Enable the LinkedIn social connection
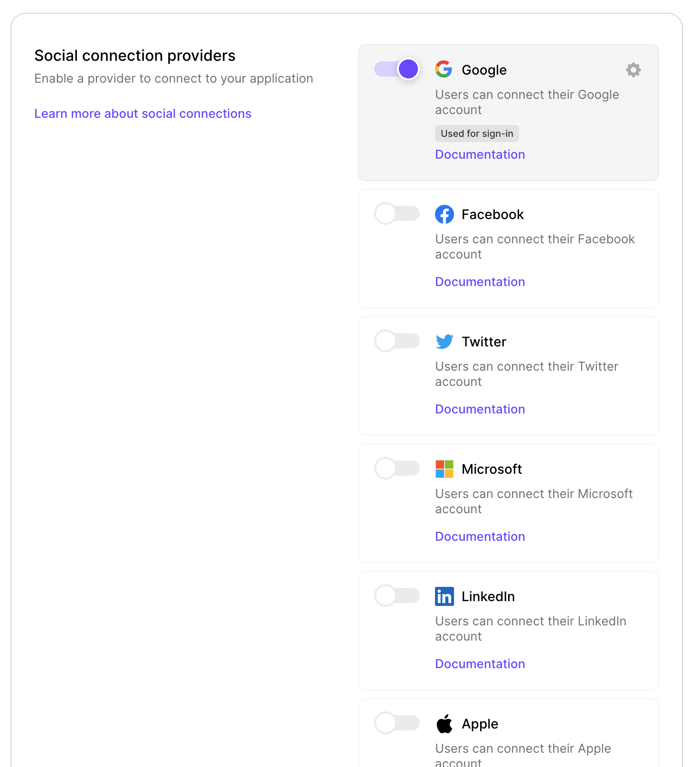This screenshot has width=700, height=767. (x=397, y=596)
